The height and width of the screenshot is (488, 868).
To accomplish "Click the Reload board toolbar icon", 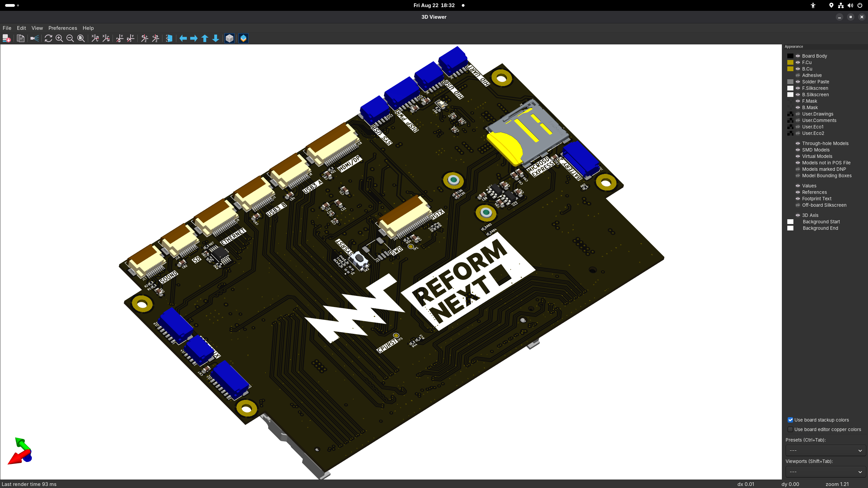I will [6, 38].
